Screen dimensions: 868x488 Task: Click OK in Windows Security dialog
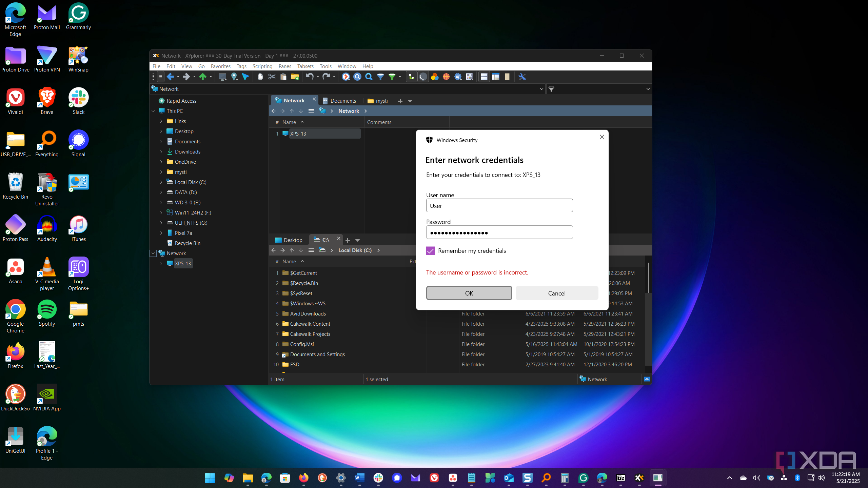tap(469, 293)
